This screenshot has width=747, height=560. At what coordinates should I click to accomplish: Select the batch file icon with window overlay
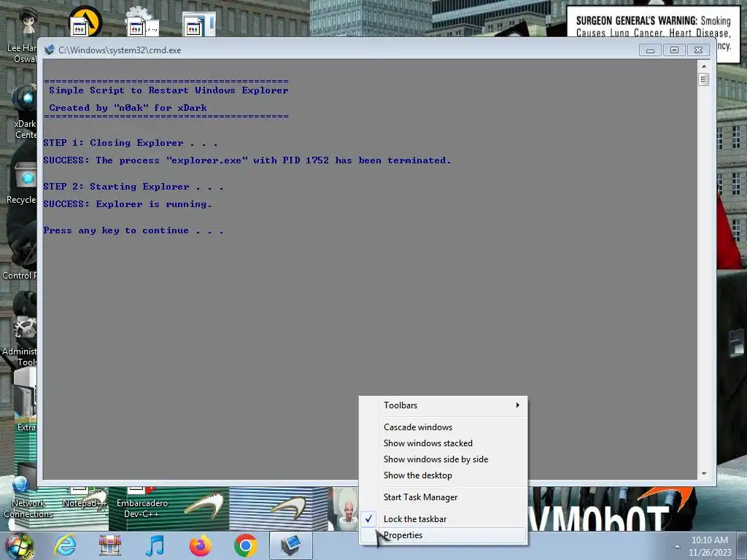point(198,23)
